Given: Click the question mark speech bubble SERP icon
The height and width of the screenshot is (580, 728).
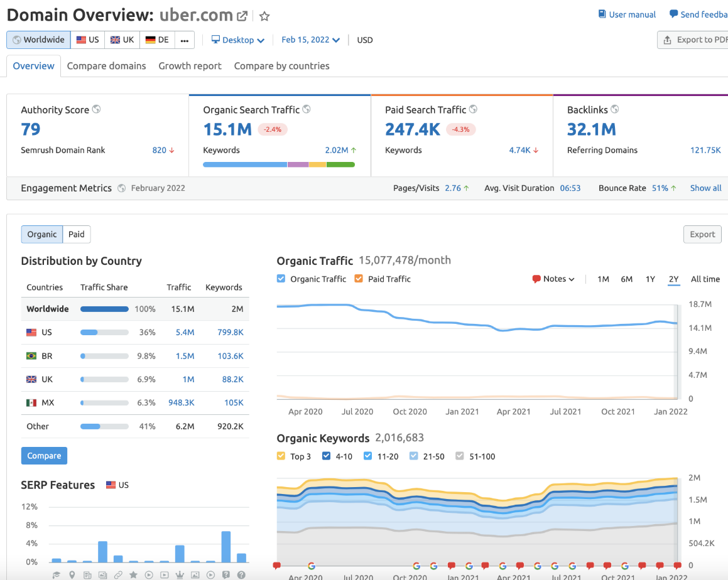Looking at the screenshot, I should [226, 575].
